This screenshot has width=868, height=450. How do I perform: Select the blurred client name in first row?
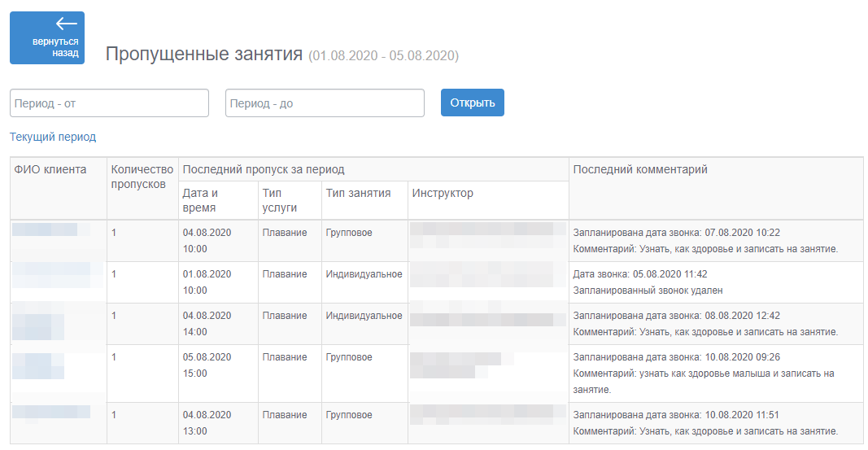point(51,229)
